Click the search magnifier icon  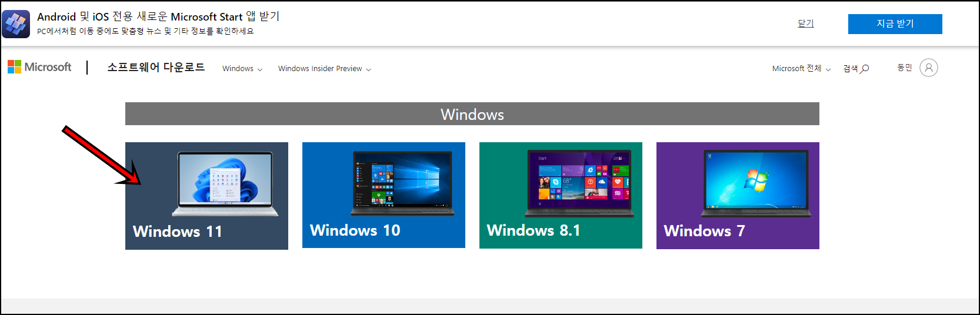(864, 69)
